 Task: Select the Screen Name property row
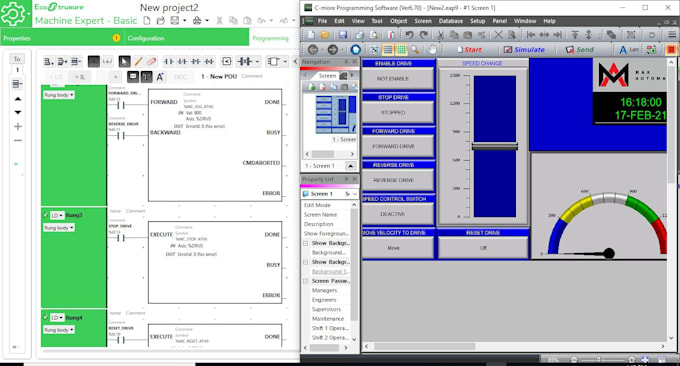point(328,215)
